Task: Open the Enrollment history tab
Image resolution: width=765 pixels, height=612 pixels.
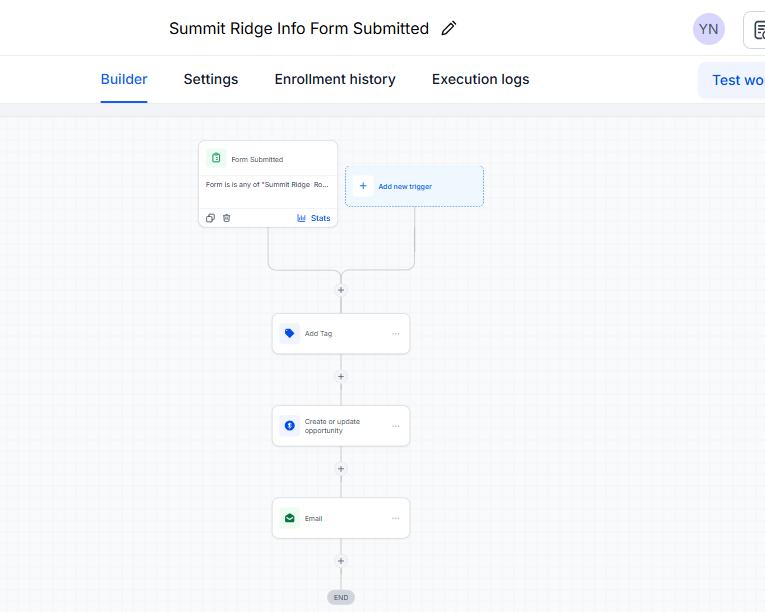Action: [335, 79]
